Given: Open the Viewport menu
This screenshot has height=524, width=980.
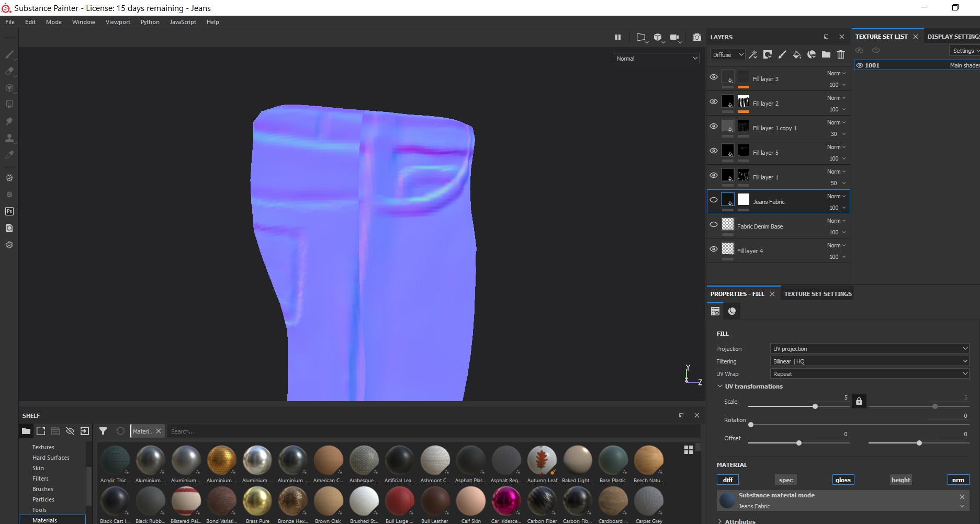Looking at the screenshot, I should coord(118,22).
